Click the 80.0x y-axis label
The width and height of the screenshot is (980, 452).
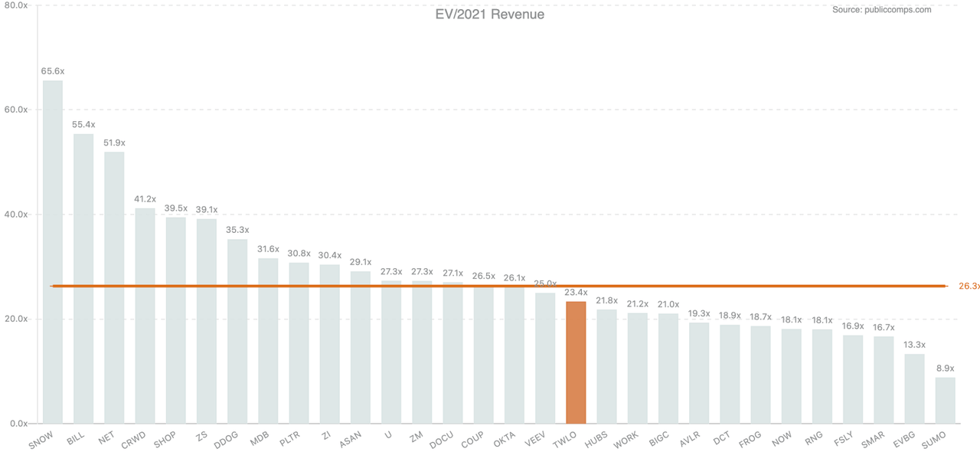tap(16, 5)
